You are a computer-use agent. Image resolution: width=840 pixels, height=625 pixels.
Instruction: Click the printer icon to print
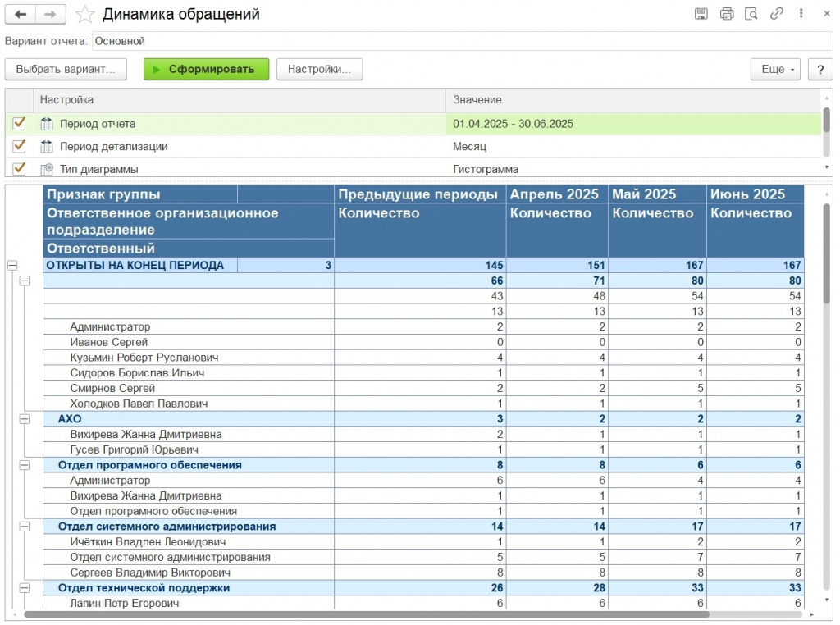click(x=726, y=14)
